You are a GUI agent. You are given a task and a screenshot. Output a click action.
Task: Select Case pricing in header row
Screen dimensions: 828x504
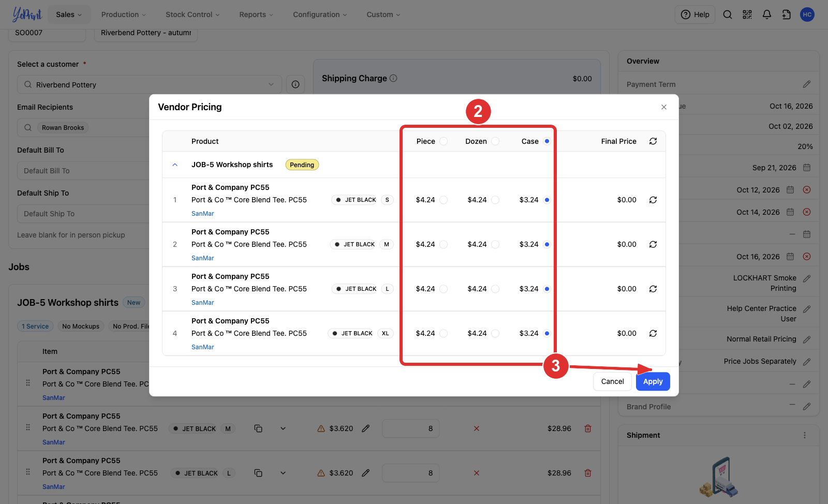[x=547, y=141]
